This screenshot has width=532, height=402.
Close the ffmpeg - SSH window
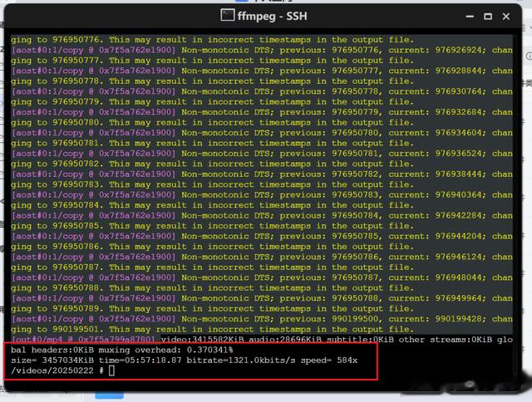click(506, 17)
